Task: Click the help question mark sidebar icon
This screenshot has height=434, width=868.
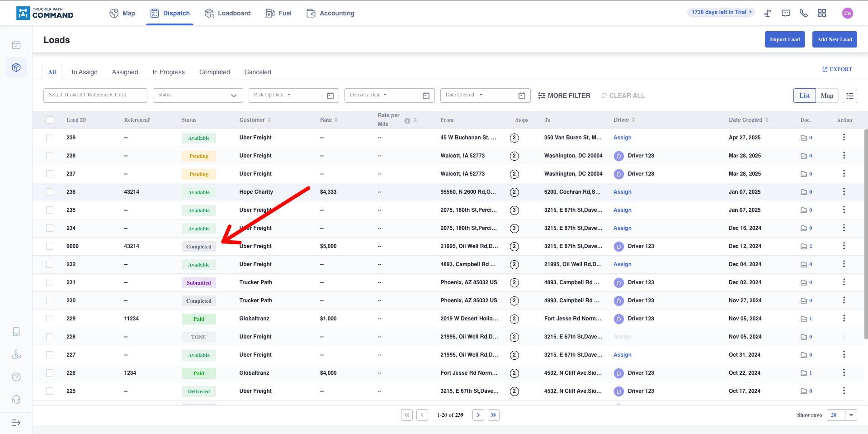Action: tap(16, 377)
